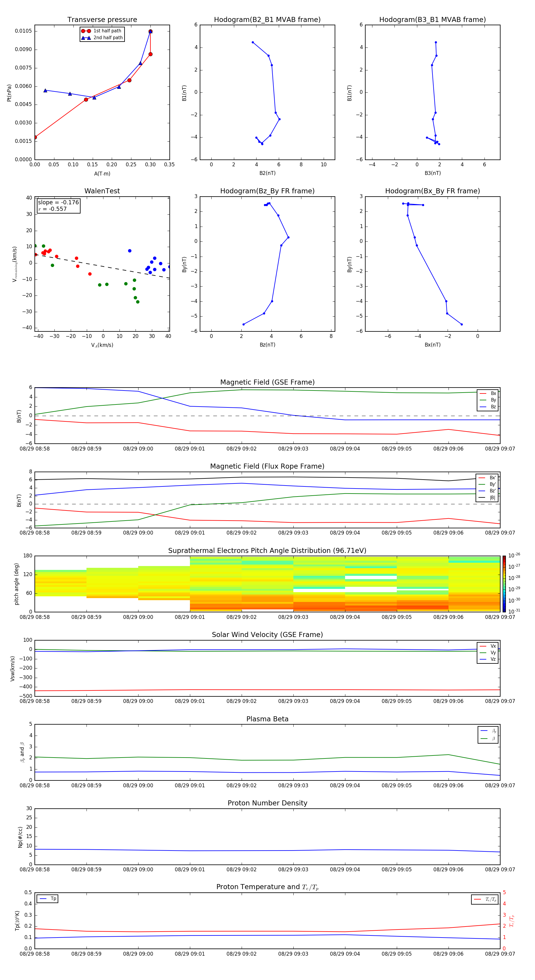This screenshot has height=980, width=535.
Task: Click the 'WalenTest' plot title
Action: point(102,191)
